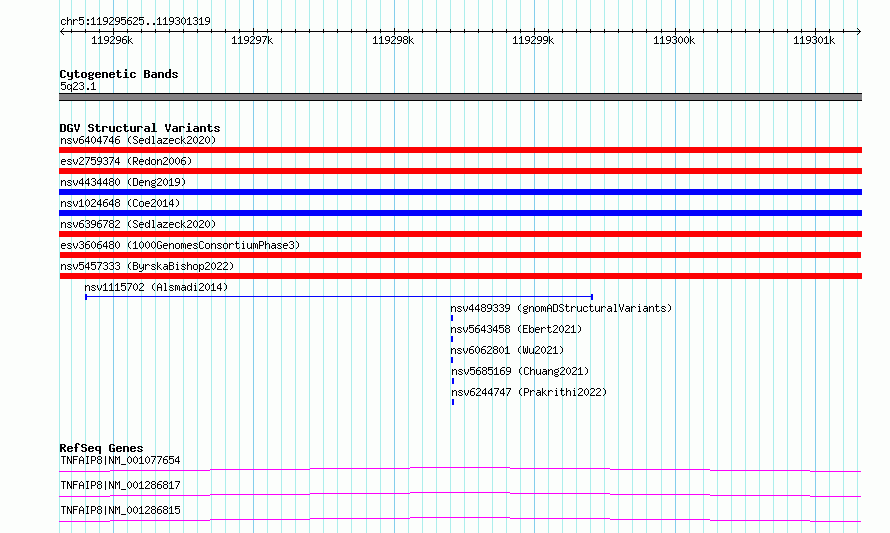Click the 119297k ruler tick label
This screenshot has width=890, height=533.
(x=252, y=40)
